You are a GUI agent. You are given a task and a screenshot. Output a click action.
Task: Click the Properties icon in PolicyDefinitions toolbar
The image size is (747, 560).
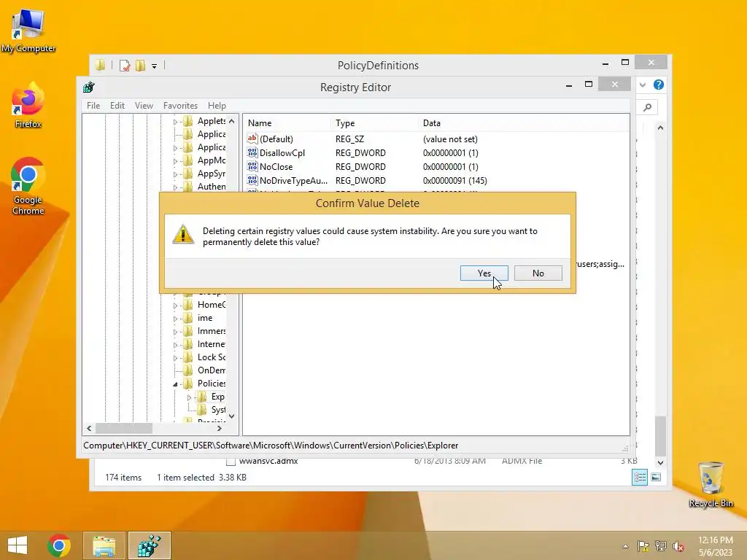[125, 66]
